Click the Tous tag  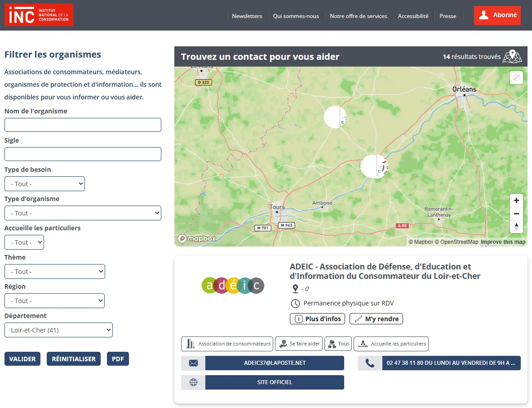point(338,344)
